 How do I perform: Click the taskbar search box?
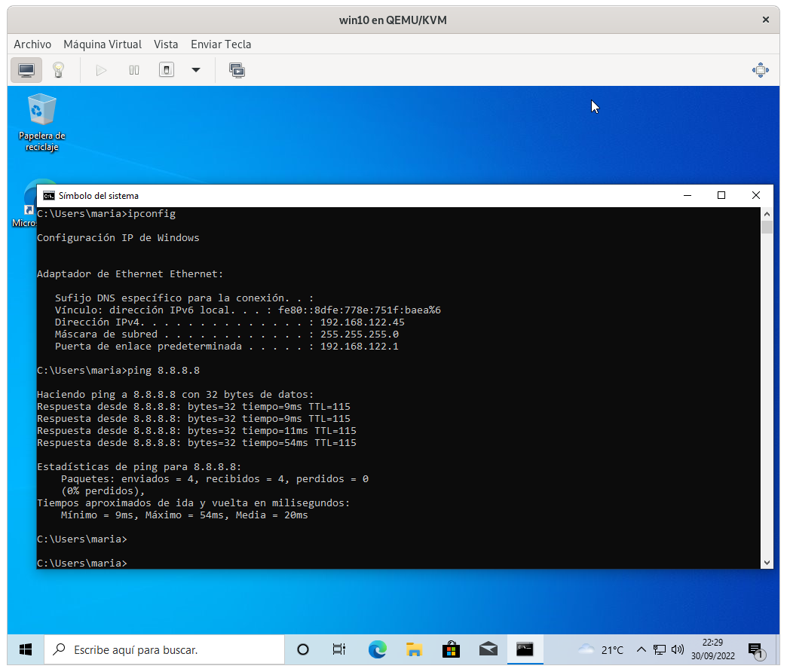pos(164,649)
